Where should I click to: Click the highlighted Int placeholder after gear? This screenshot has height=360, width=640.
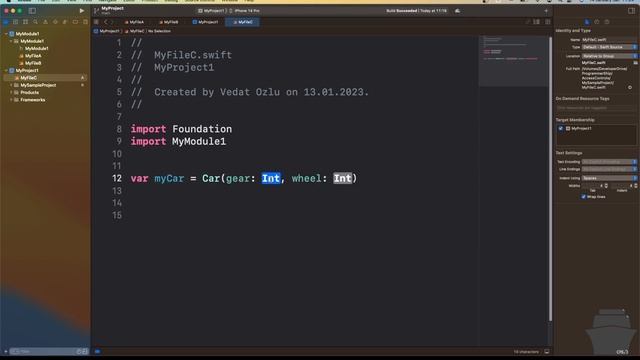tap(271, 178)
